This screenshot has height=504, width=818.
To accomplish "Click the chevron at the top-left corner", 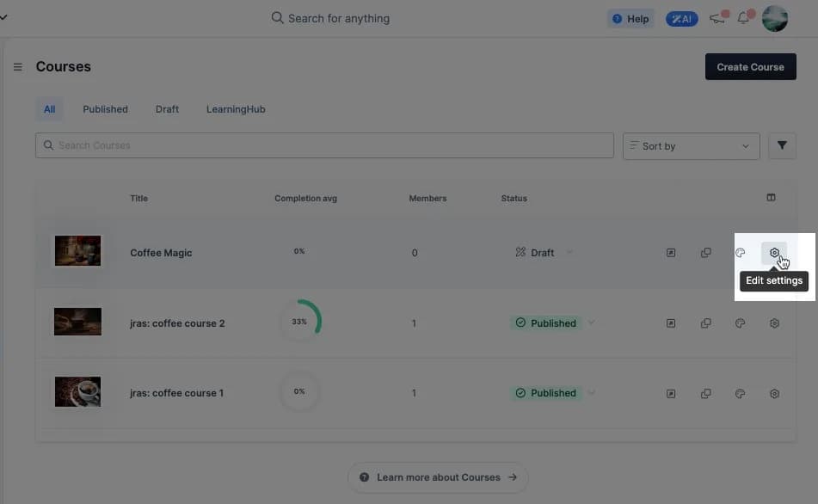I will pyautogui.click(x=3, y=17).
